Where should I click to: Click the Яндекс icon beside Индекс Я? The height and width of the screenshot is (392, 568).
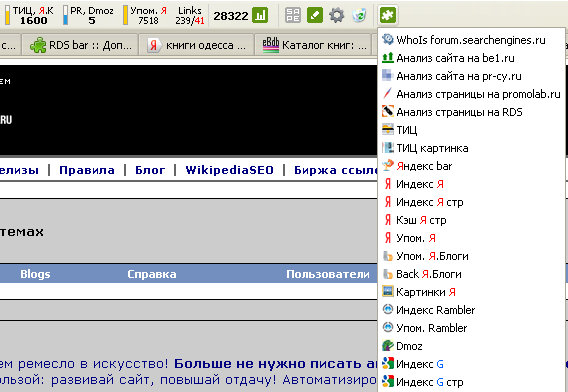[388, 184]
